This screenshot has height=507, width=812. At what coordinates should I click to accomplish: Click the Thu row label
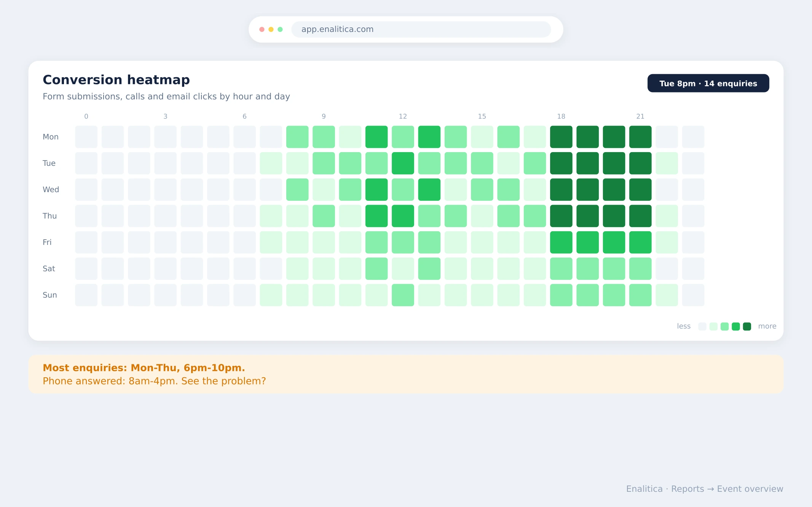[50, 216]
